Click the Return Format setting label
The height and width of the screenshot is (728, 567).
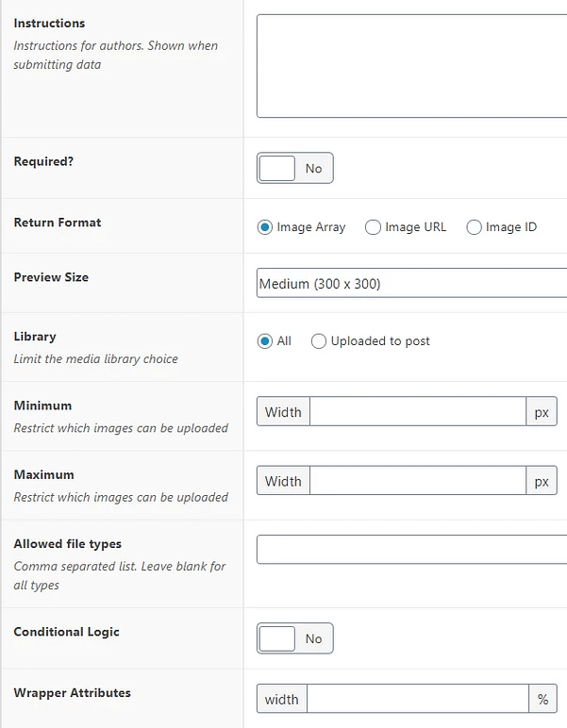click(x=58, y=223)
